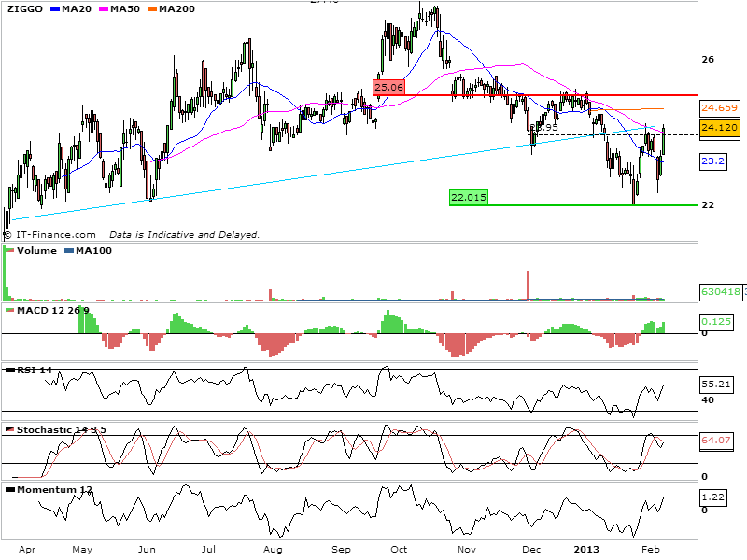The height and width of the screenshot is (560, 747).
Task: Click the ZIGGO chart title
Action: point(25,8)
